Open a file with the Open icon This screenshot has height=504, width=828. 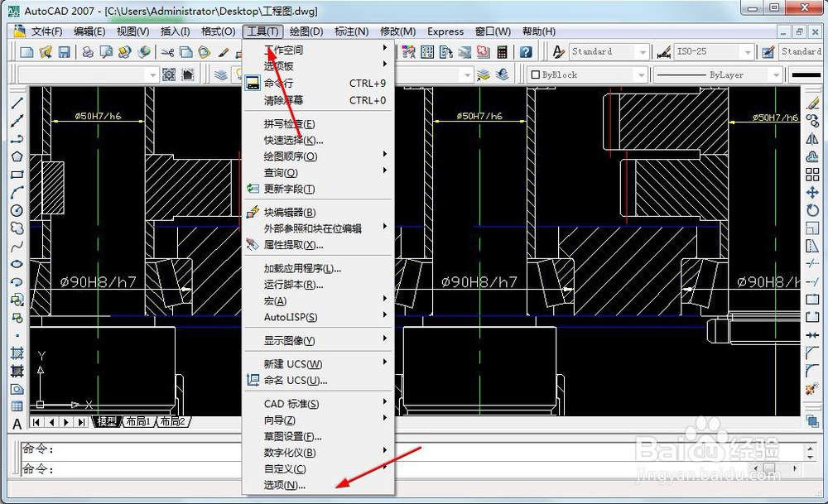(46, 51)
